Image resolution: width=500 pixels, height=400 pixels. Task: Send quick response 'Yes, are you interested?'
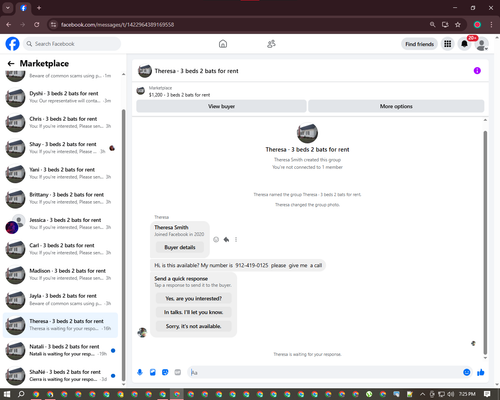(x=193, y=298)
